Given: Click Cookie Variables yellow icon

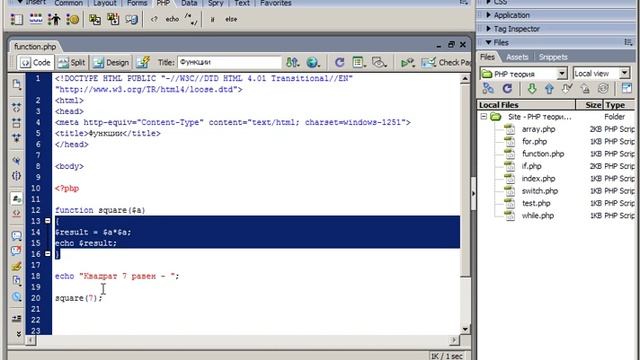Looking at the screenshot, I should (73, 19).
